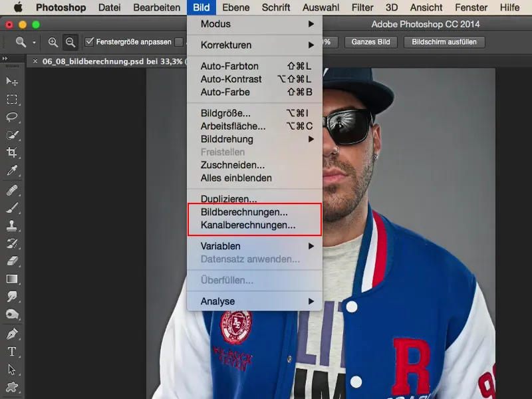The height and width of the screenshot is (399, 532).
Task: Select the Rectangular Marquee tool
Action: (x=12, y=99)
